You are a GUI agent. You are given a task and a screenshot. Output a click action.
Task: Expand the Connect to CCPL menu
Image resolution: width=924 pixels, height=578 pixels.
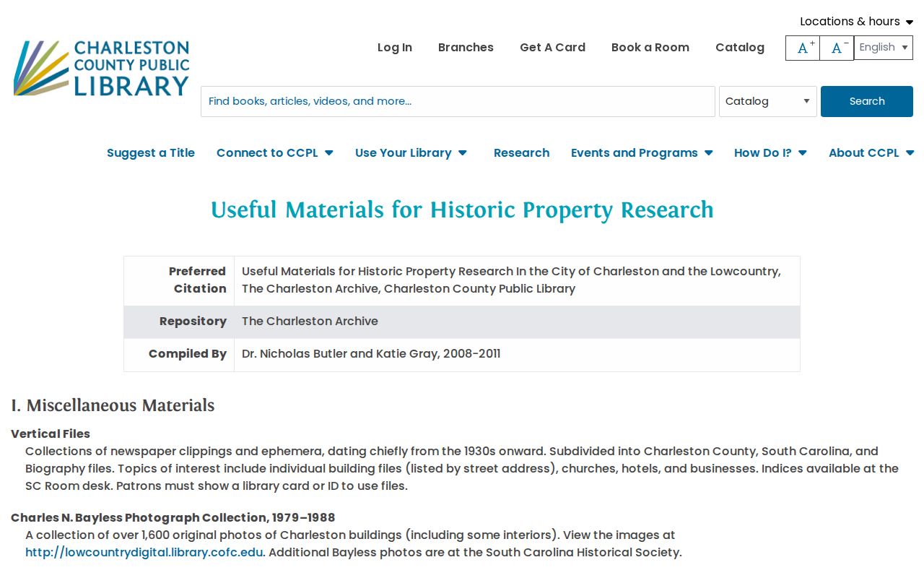click(275, 152)
